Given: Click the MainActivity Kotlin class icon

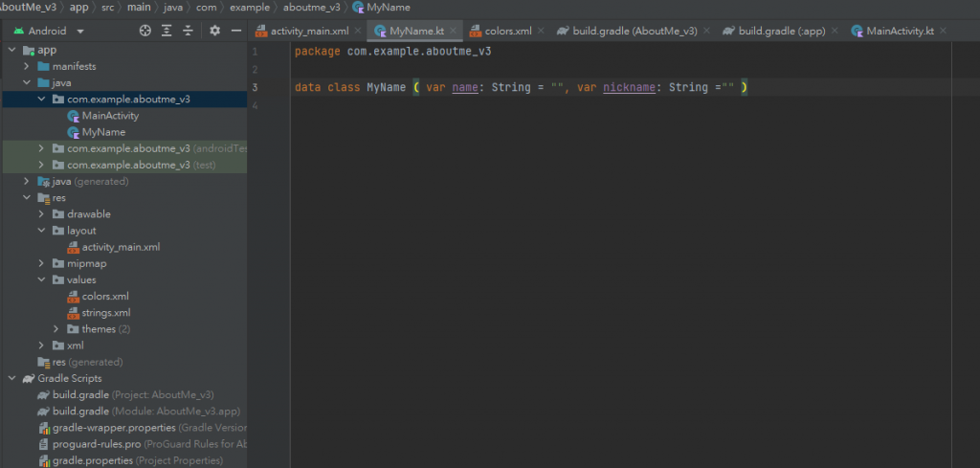Looking at the screenshot, I should click(73, 116).
